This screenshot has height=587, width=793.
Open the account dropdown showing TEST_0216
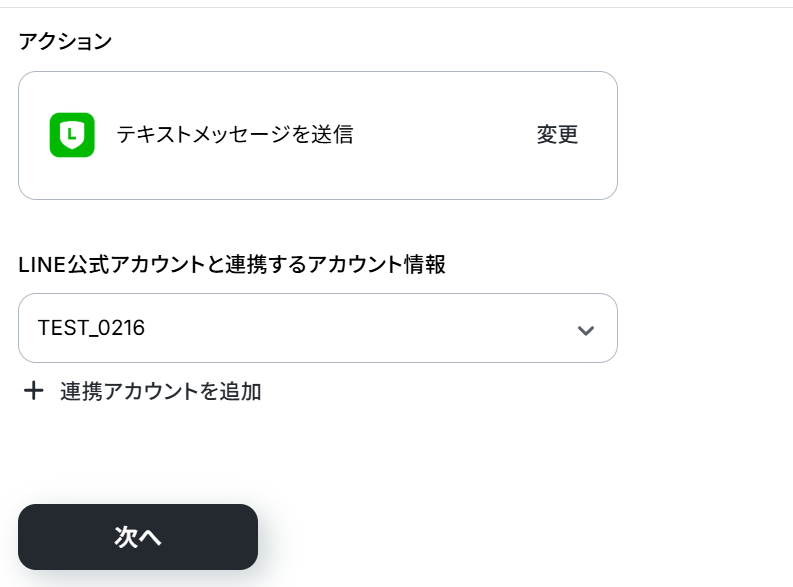pyautogui.click(x=318, y=328)
